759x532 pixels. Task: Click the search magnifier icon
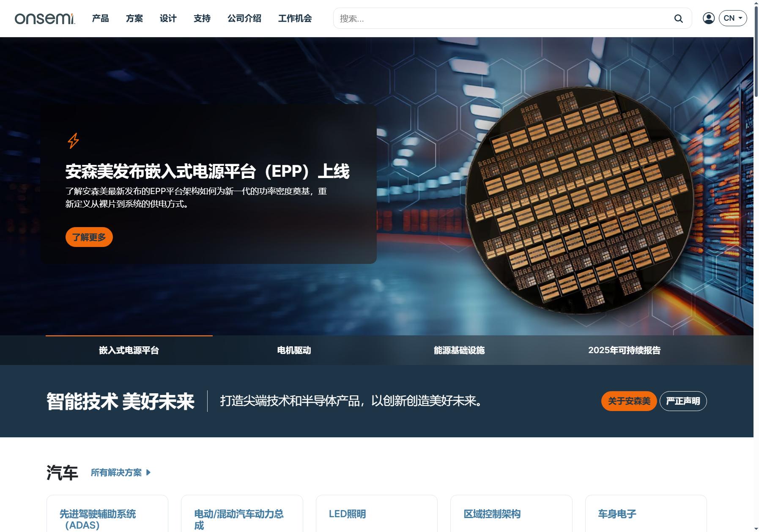(678, 19)
